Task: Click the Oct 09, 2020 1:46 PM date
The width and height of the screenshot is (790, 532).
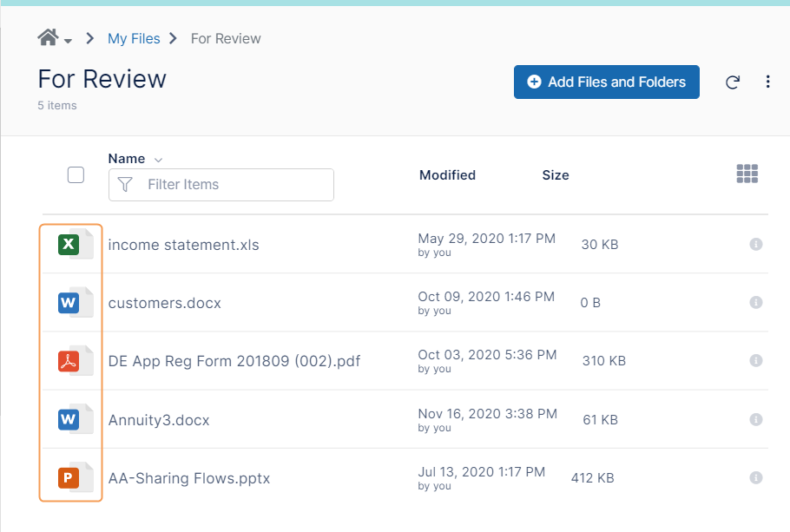Action: [486, 296]
